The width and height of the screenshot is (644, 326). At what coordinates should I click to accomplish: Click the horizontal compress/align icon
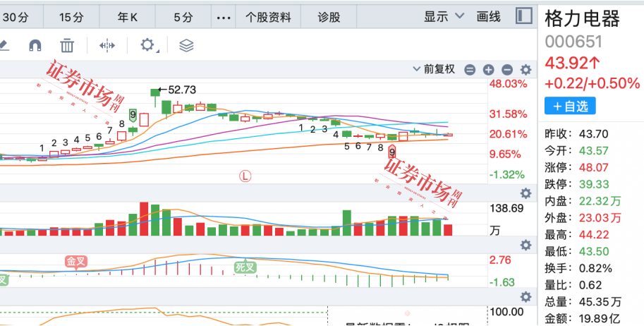[x=107, y=45]
